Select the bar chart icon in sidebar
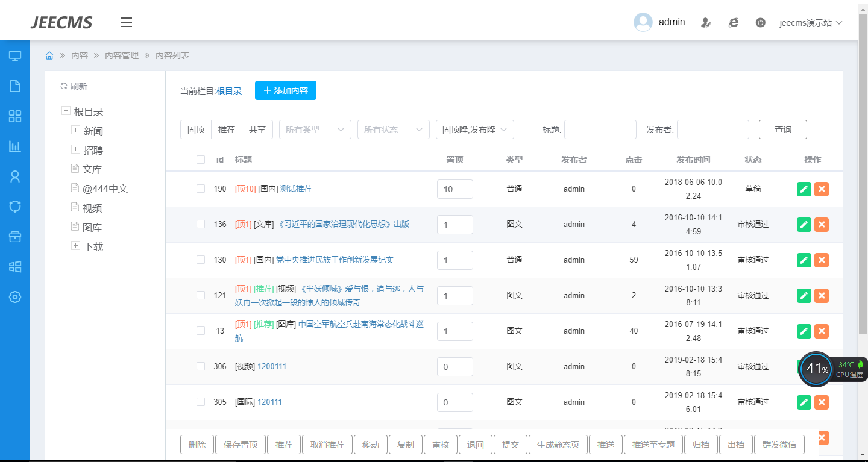 pos(15,146)
